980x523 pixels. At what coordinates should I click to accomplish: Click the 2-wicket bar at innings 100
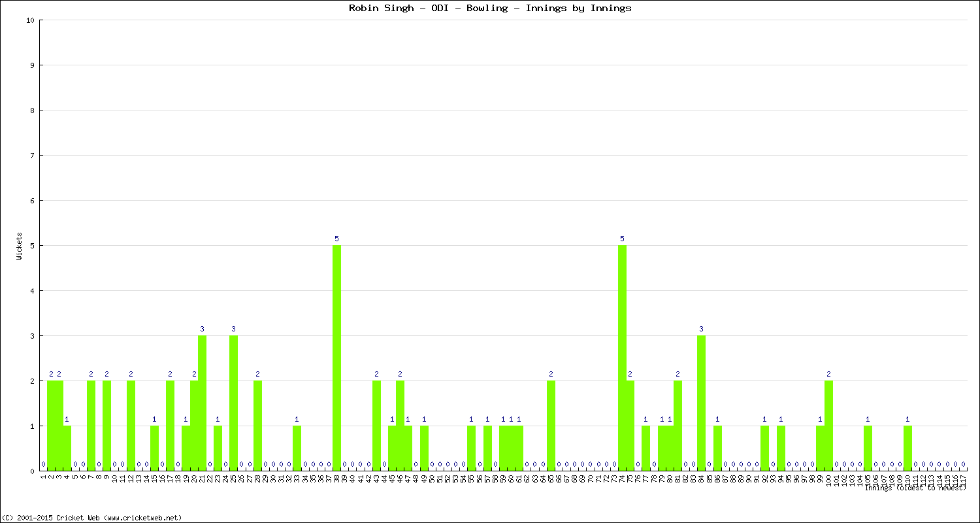pyautogui.click(x=828, y=426)
